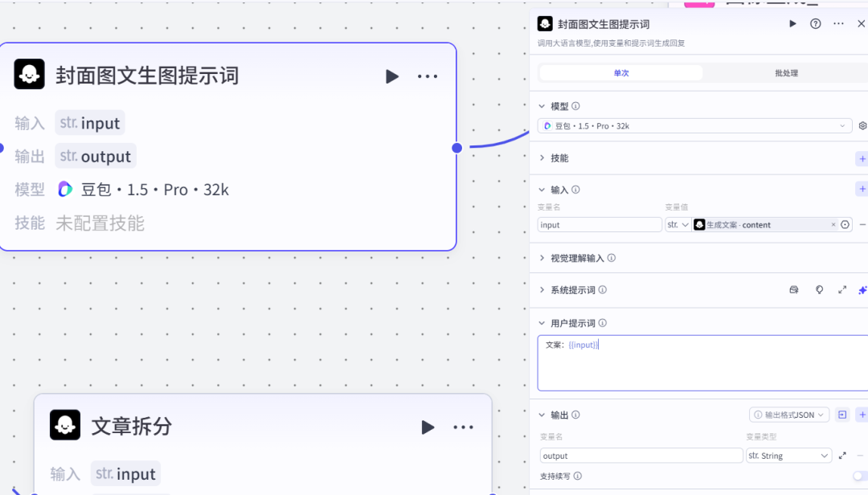Viewport: 868px width, 495px height.
Task: Click 未配置技能 text on canvas node
Action: tap(100, 223)
